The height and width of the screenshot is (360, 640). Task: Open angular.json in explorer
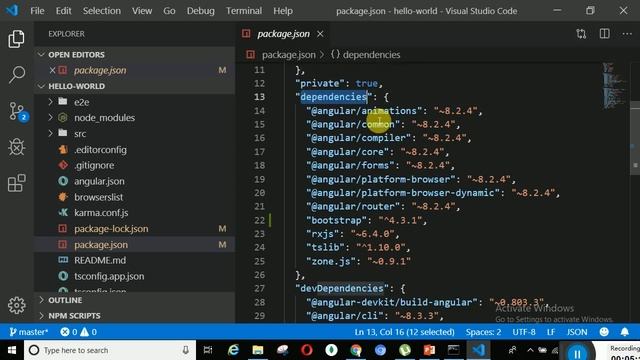pyautogui.click(x=99, y=181)
